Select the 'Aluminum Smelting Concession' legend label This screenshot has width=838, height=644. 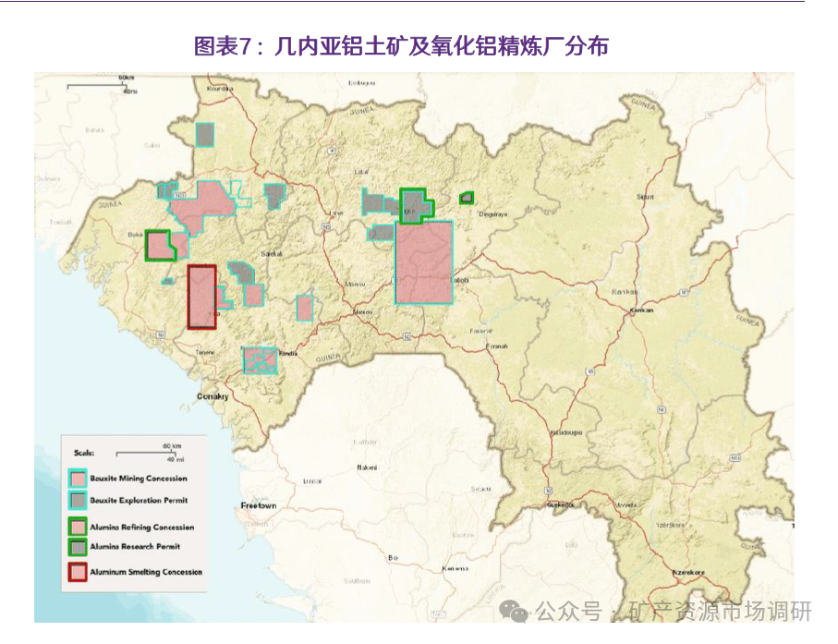[146, 572]
